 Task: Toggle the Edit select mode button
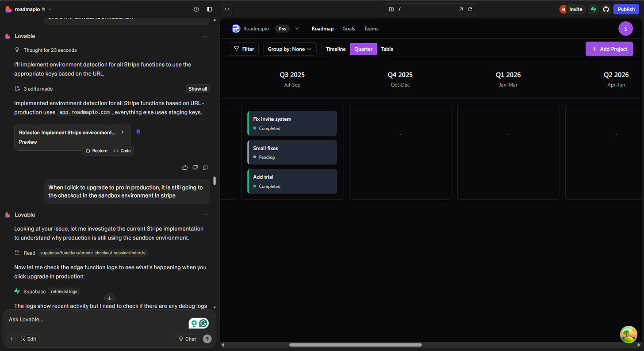pyautogui.click(x=29, y=339)
